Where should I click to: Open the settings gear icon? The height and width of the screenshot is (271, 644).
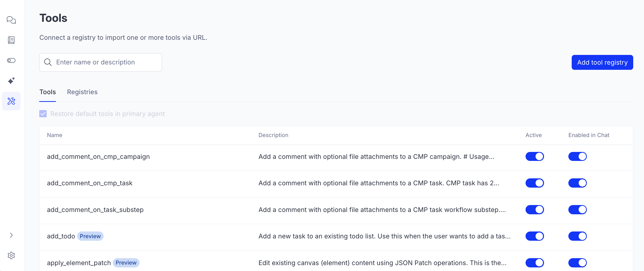(x=11, y=255)
